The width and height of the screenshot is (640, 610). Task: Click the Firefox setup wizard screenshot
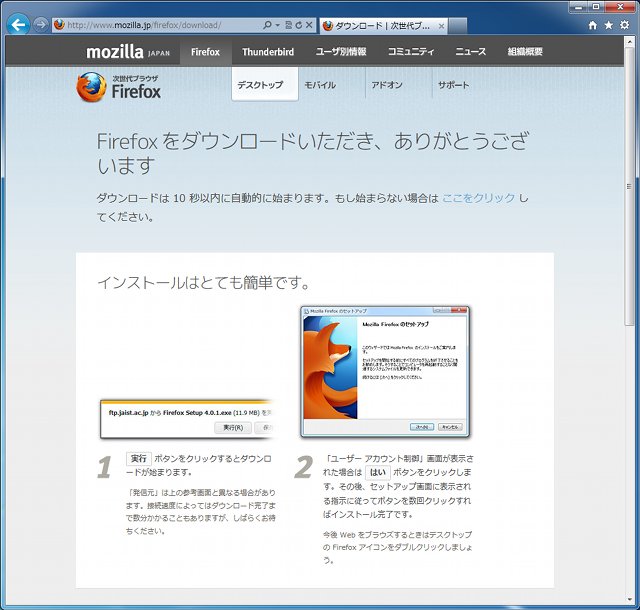tap(385, 372)
